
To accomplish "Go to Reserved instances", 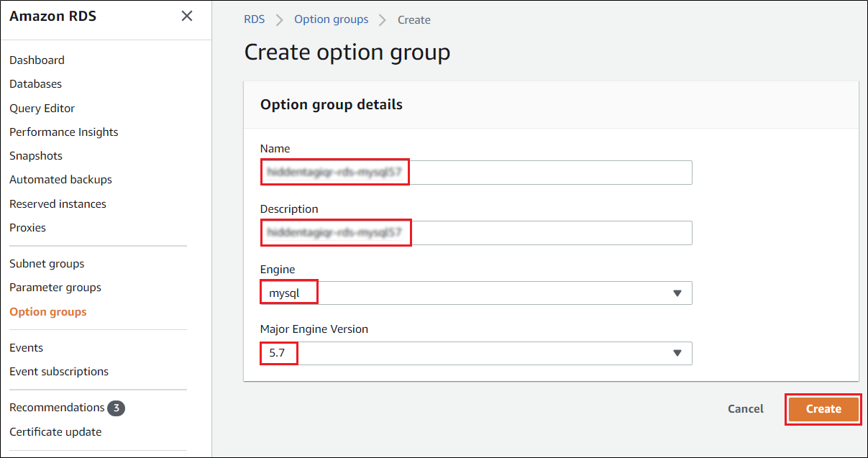I will point(58,204).
